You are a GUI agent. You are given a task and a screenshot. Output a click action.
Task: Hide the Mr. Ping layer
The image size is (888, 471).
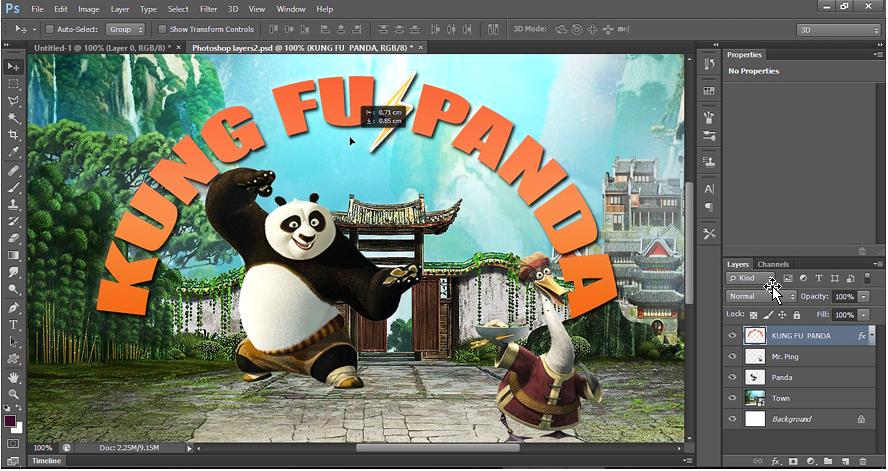click(732, 357)
